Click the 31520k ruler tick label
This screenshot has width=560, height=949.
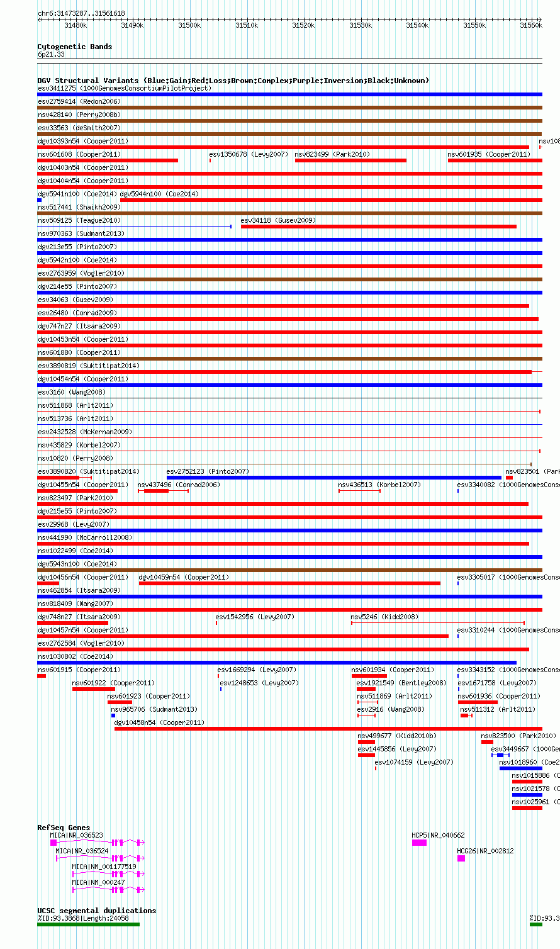303,25
